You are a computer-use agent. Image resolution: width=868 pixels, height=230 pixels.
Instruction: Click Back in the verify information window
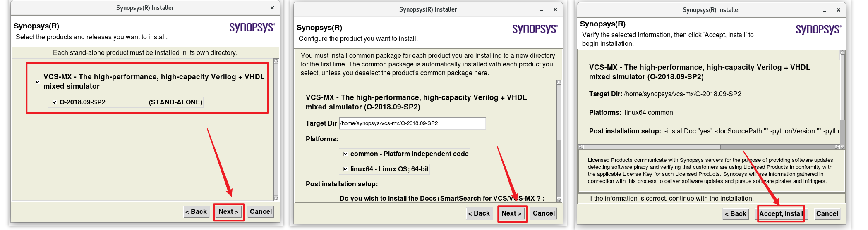736,214
